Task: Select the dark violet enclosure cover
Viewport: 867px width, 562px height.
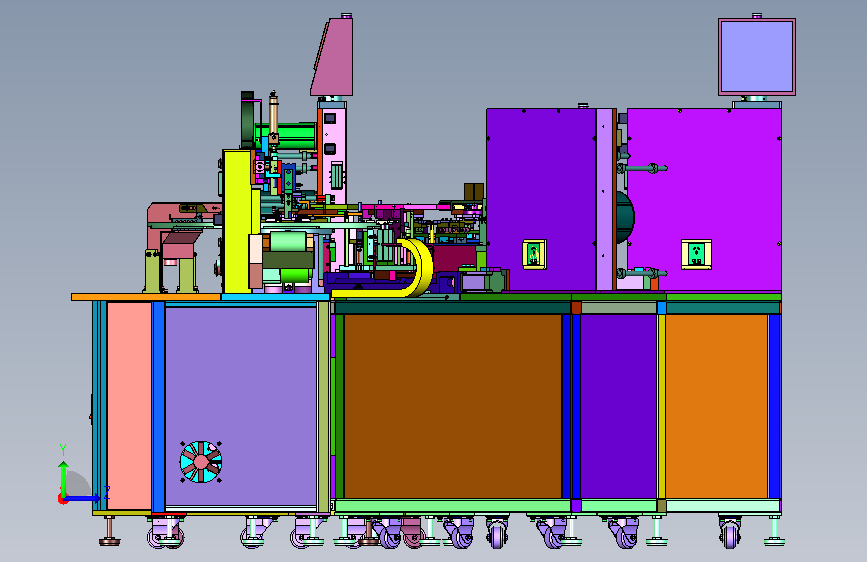Action: pyautogui.click(x=541, y=200)
